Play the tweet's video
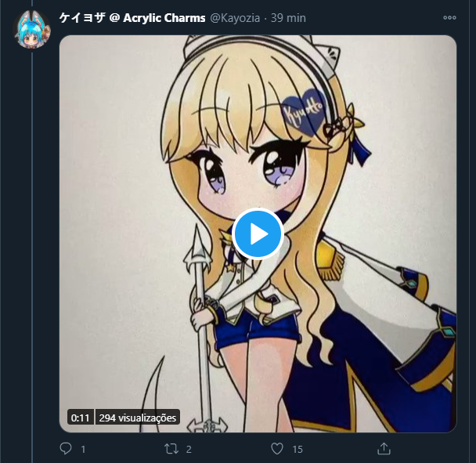The width and height of the screenshot is (476, 463). tap(258, 234)
